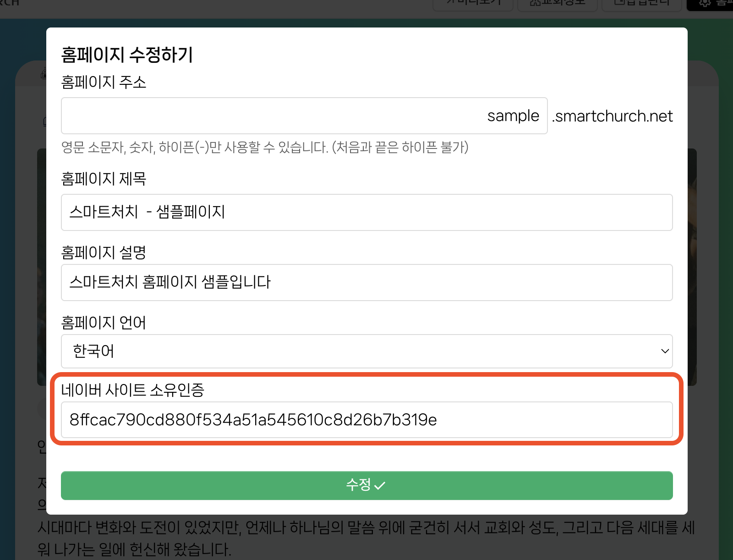Click the 홈페이지 설명 text field
Image resolution: width=733 pixels, height=560 pixels.
click(x=366, y=282)
